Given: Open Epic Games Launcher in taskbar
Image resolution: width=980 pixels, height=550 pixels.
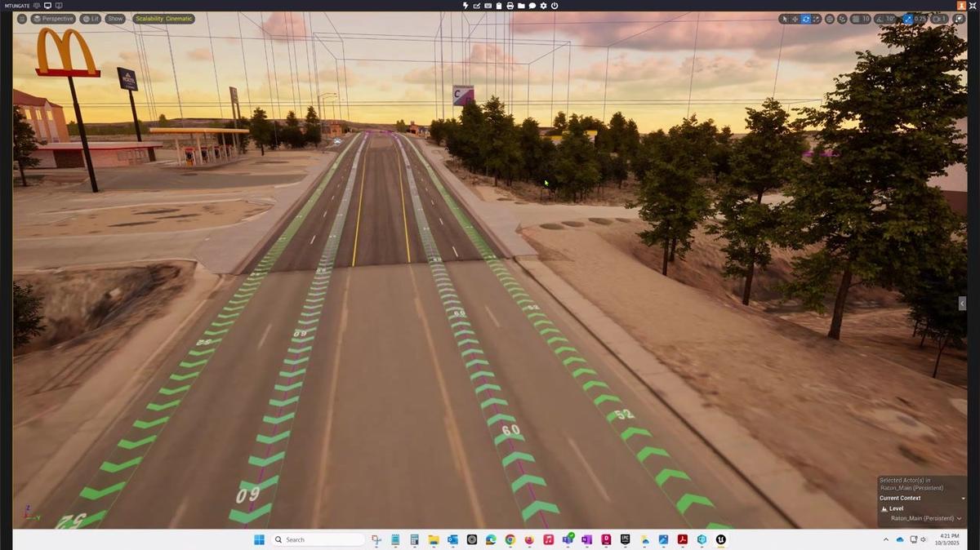Looking at the screenshot, I should pos(626,539).
